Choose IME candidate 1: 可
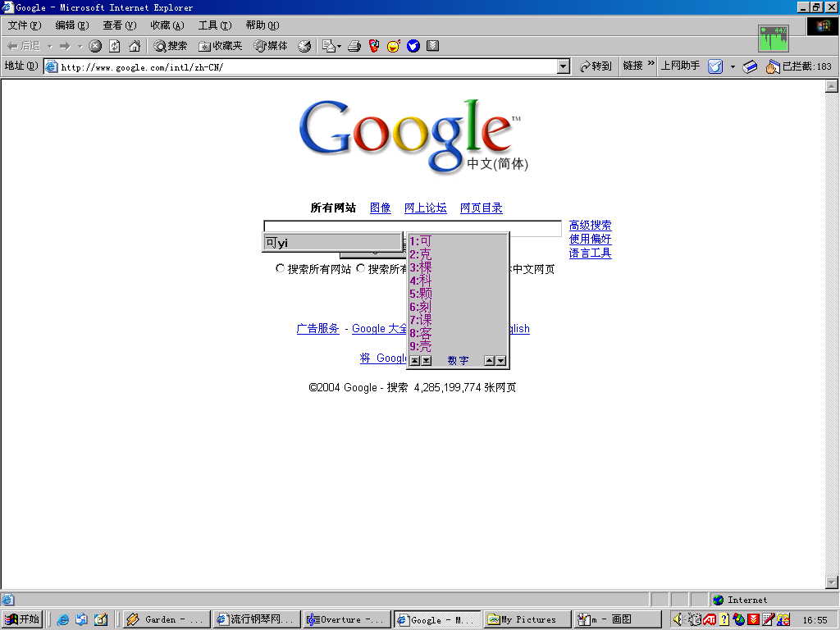The image size is (840, 630). [421, 241]
